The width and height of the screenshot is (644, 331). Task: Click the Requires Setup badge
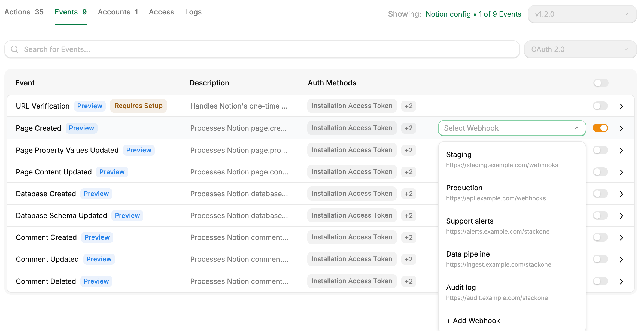138,106
